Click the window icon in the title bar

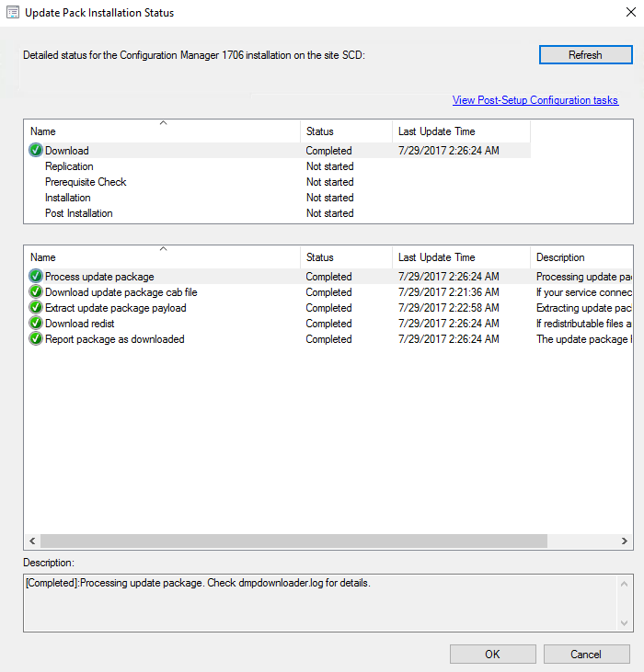[13, 13]
